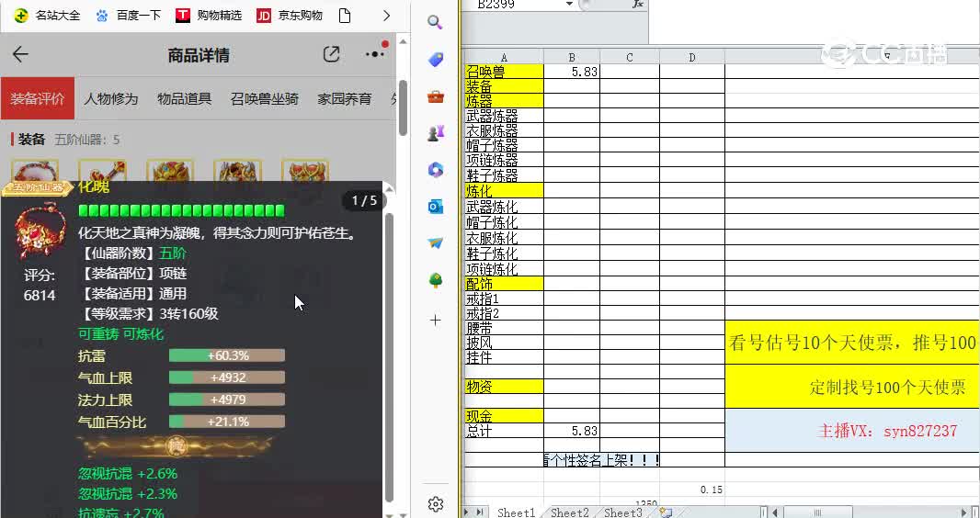The image size is (980, 518).
Task: Select the 物资 yellow cell
Action: (x=505, y=387)
